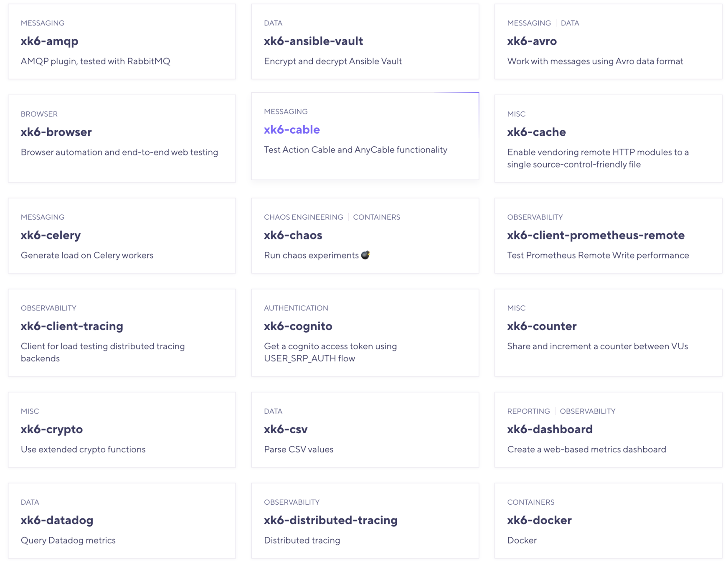Open the xk6-crypto extension
This screenshot has width=728, height=564.
pyautogui.click(x=52, y=429)
